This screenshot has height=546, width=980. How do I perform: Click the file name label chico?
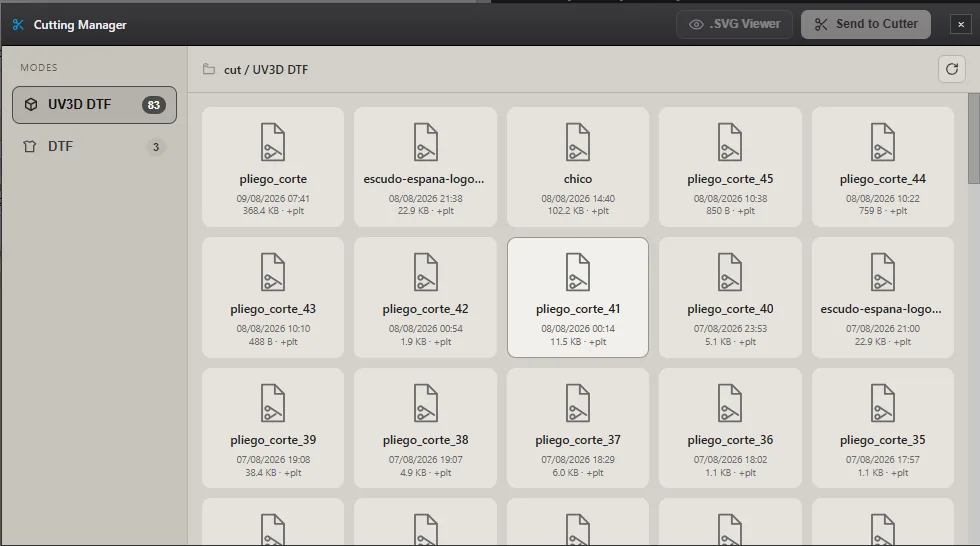coord(578,179)
